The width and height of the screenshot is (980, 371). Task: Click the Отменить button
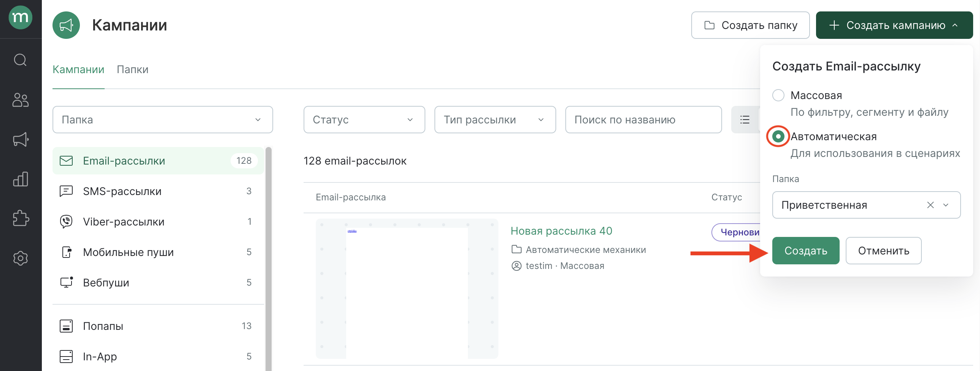(883, 251)
